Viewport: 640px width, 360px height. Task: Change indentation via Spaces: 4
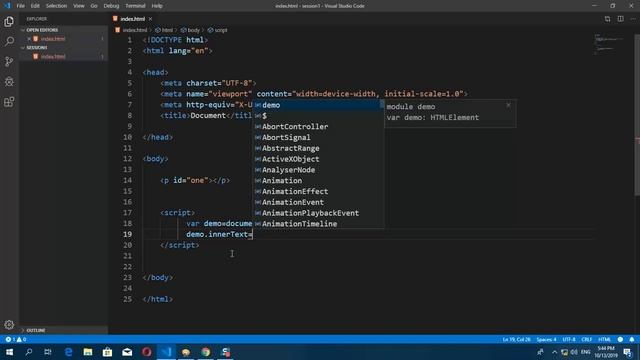pos(546,339)
